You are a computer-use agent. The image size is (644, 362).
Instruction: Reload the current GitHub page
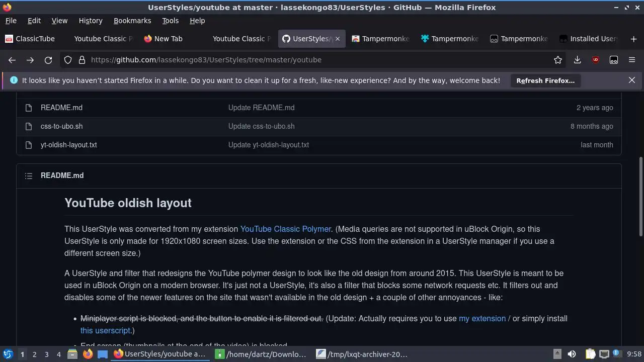48,60
